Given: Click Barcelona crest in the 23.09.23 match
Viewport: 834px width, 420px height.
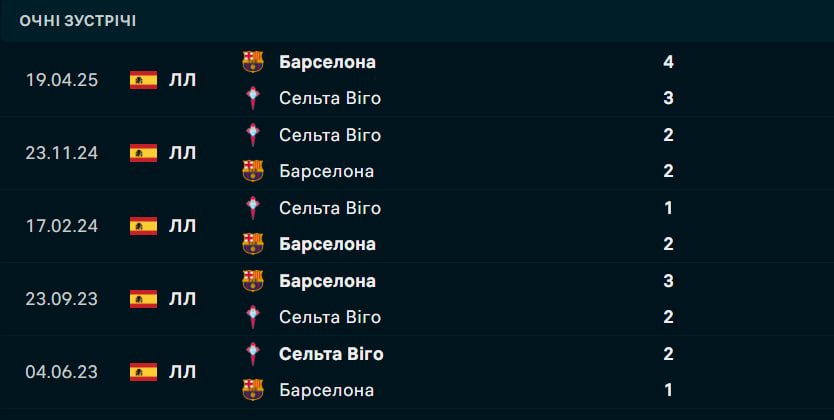Looking at the screenshot, I should [x=253, y=281].
